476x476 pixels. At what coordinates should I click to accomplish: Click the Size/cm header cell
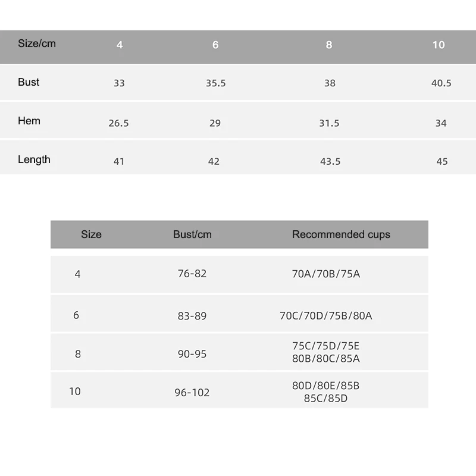point(37,43)
